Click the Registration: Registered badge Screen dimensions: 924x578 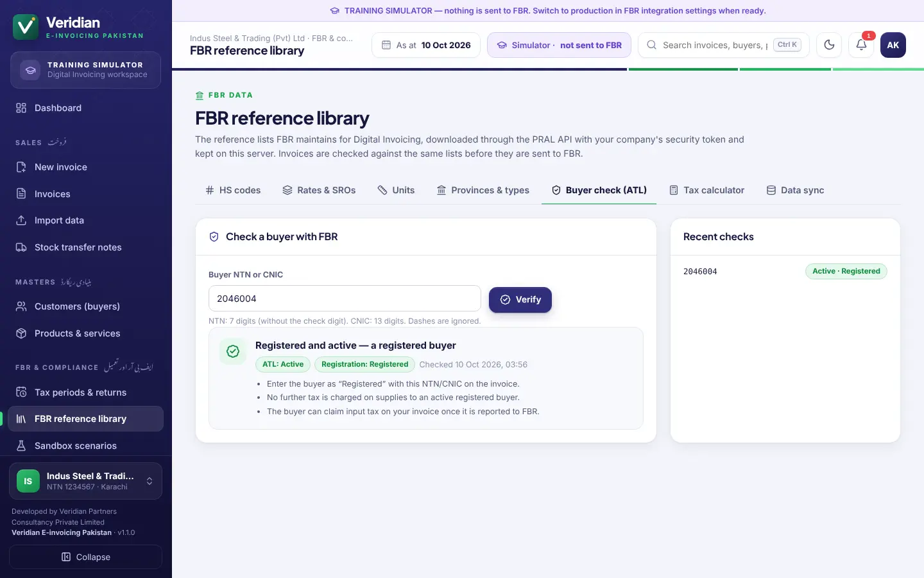364,364
